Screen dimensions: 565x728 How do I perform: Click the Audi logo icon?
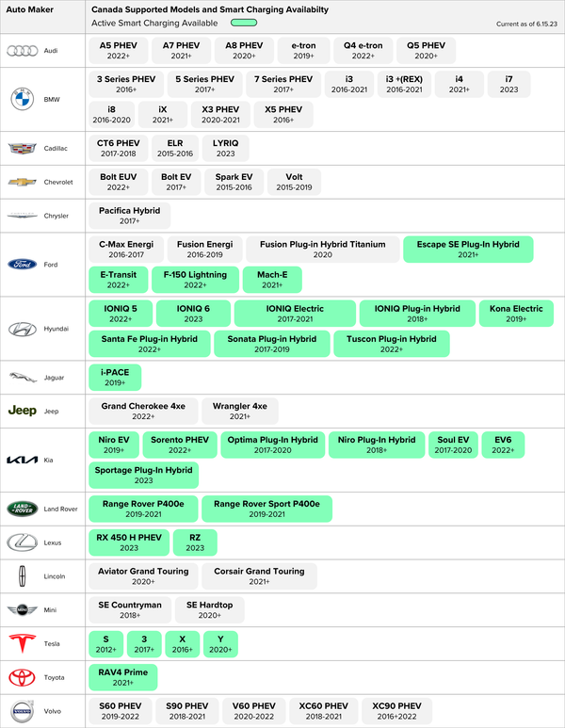pos(22,51)
